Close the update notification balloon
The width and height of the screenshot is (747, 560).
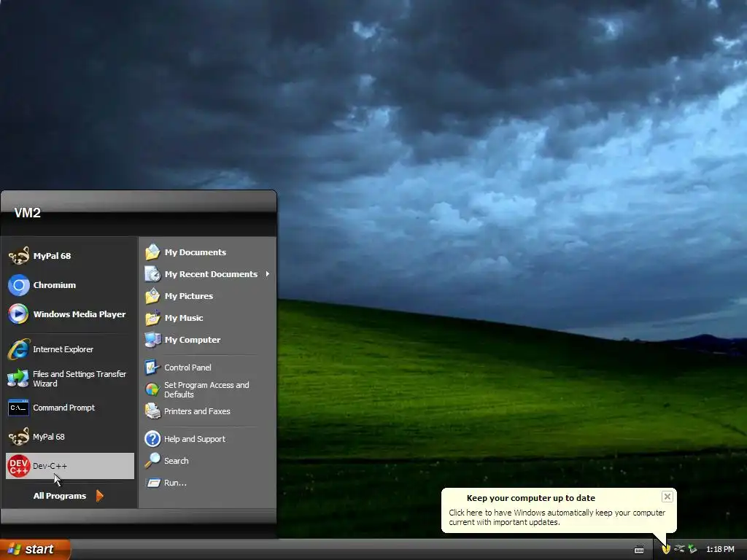(x=667, y=497)
